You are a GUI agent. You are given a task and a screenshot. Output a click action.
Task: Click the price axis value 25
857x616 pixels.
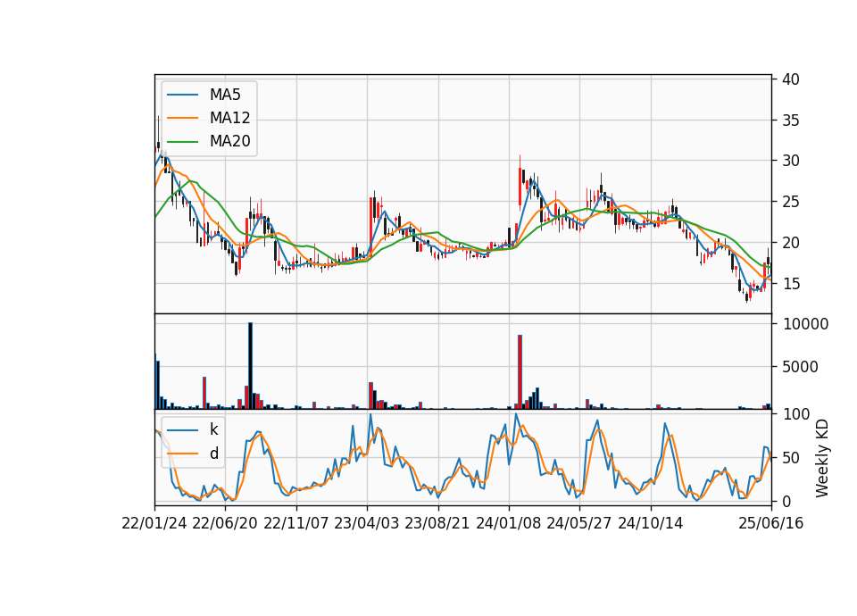790,202
